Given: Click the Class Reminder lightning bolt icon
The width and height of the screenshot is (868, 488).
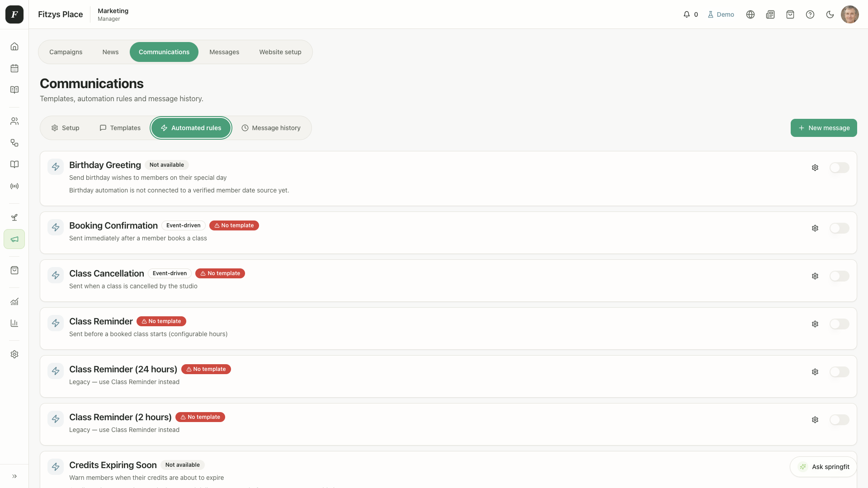Looking at the screenshot, I should pos(56,323).
